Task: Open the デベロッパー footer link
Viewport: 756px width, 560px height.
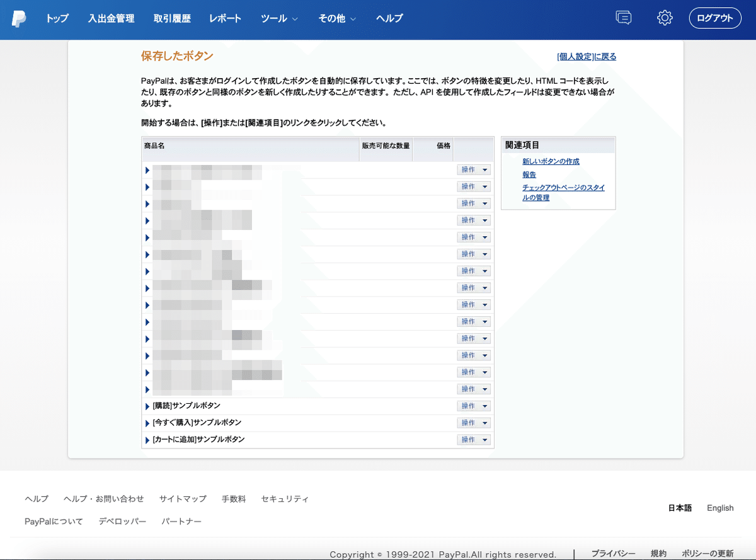Action: pos(122,522)
